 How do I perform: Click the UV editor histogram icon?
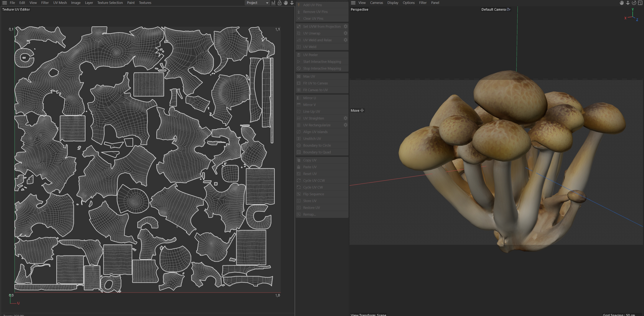(x=273, y=3)
